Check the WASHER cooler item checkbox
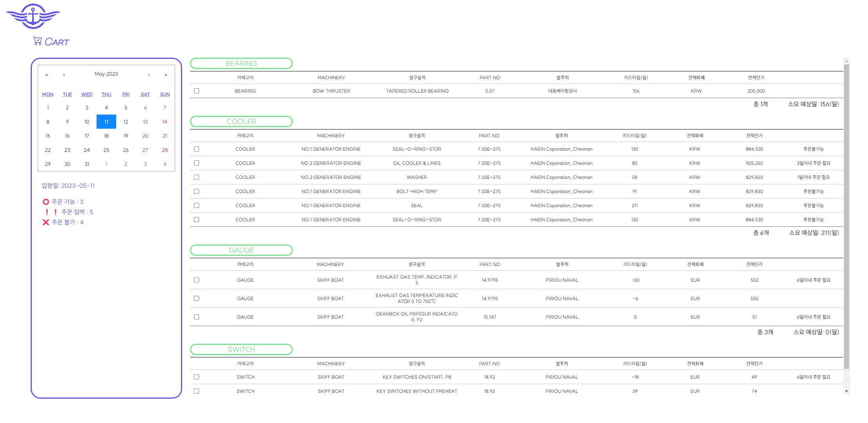This screenshot has height=423, width=868. coord(196,177)
